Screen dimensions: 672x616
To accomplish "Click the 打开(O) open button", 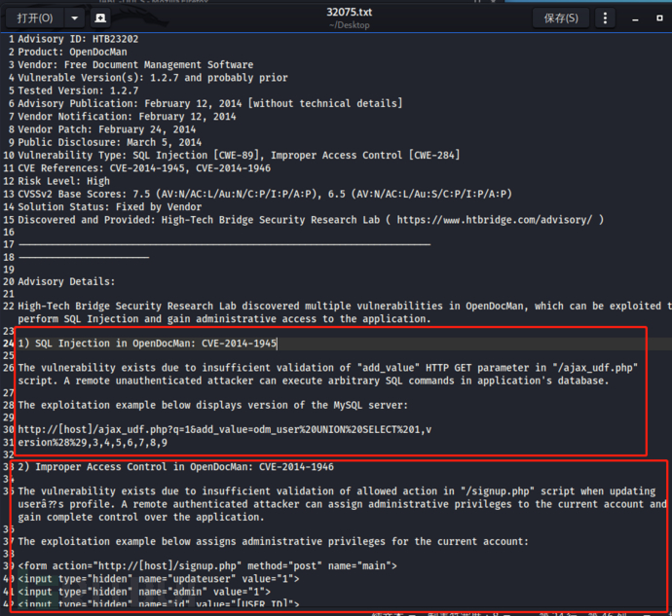I will 34,18.
